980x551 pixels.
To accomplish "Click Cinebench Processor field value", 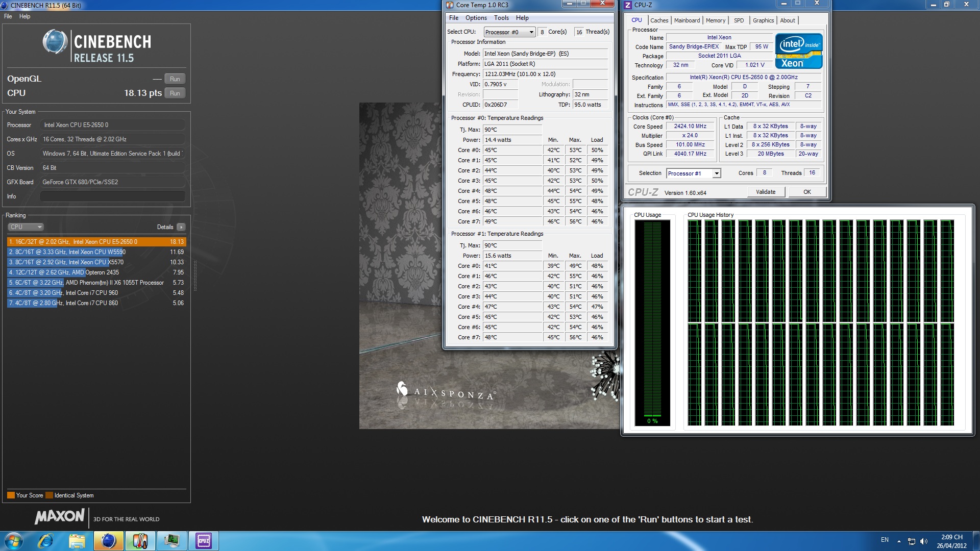I will 112,125.
